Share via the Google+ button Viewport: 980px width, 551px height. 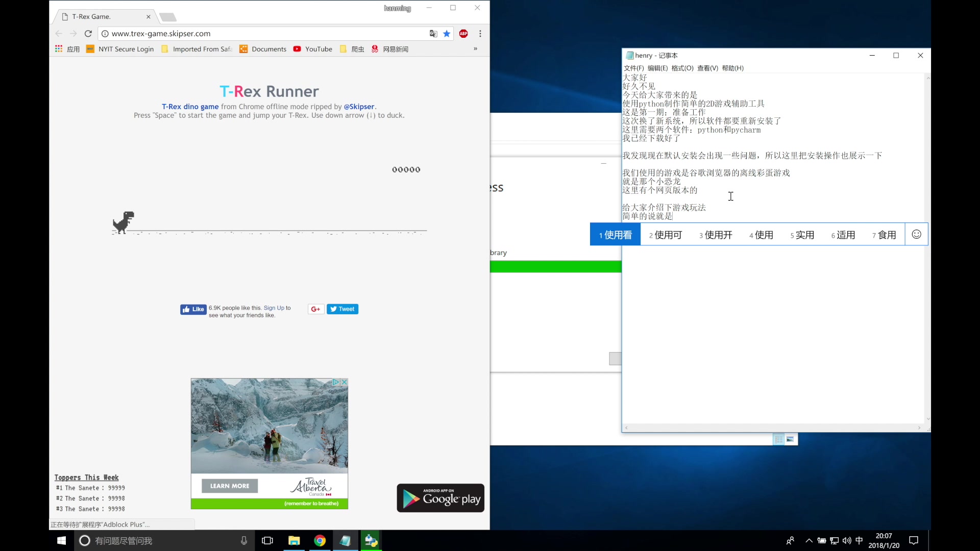pos(316,309)
